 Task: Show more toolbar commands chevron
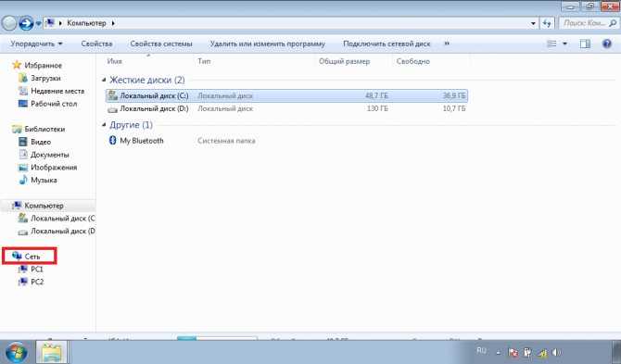coord(447,44)
